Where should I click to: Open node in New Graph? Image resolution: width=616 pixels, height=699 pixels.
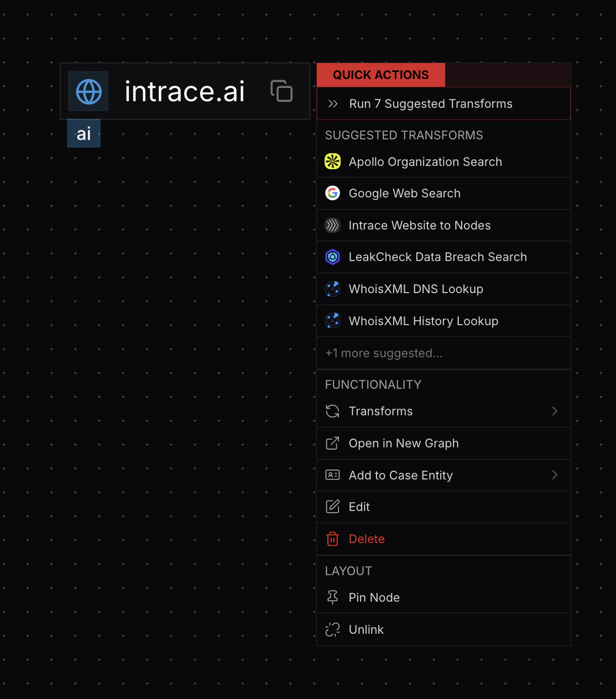click(443, 443)
